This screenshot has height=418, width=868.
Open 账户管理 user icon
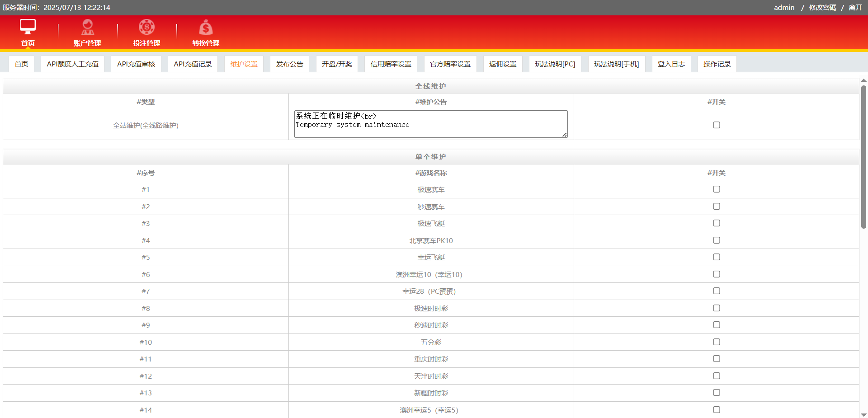point(87,27)
